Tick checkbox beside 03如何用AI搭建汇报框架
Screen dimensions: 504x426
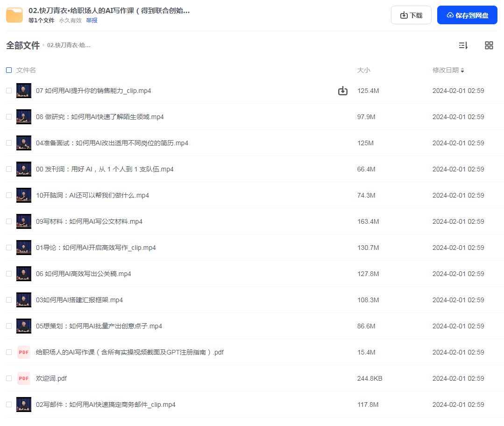[9, 300]
